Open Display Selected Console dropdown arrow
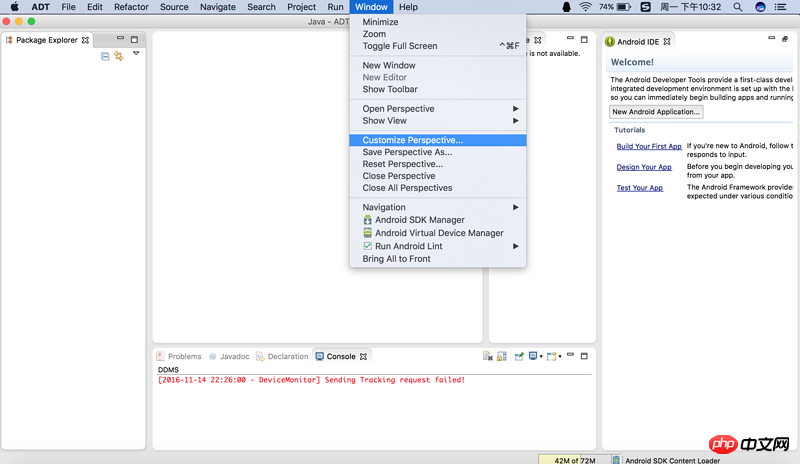Image resolution: width=800 pixels, height=464 pixels. pyautogui.click(x=541, y=357)
